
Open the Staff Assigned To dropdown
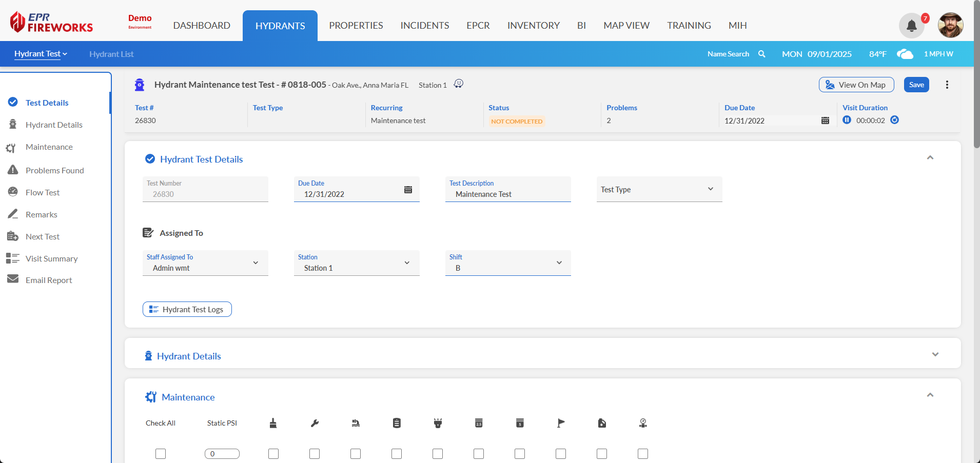click(x=205, y=263)
